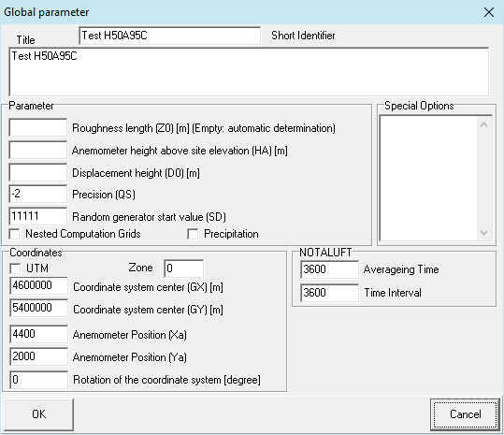Click the large Title text area

tap(249, 72)
